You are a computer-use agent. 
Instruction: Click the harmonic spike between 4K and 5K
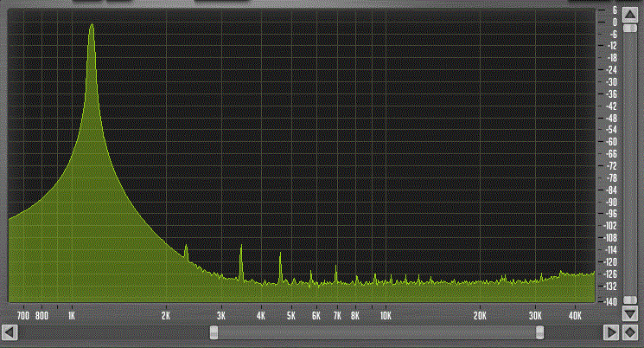[x=281, y=267]
